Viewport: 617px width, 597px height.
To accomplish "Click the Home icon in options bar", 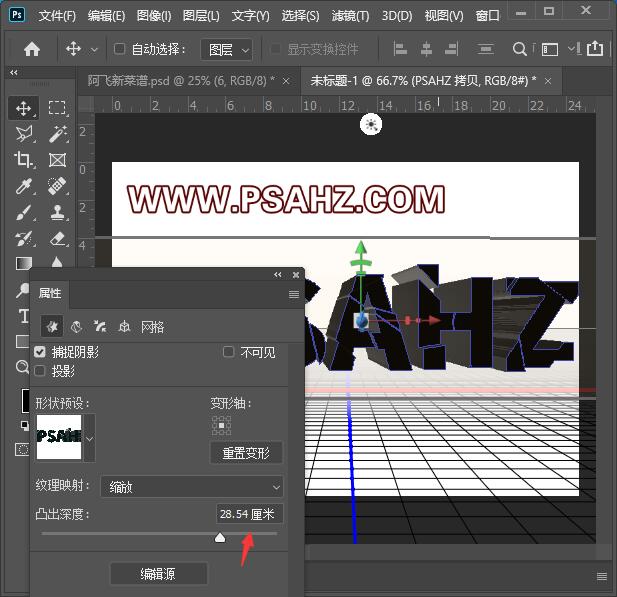I will click(x=32, y=50).
